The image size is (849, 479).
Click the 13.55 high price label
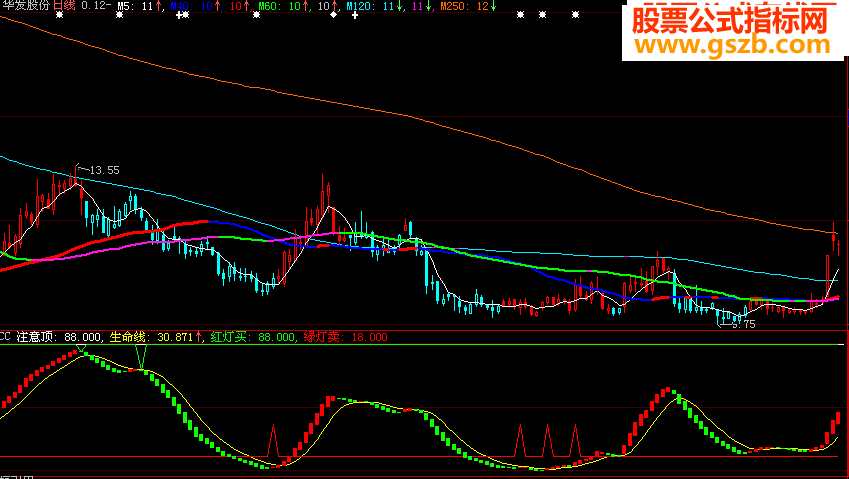[x=103, y=170]
